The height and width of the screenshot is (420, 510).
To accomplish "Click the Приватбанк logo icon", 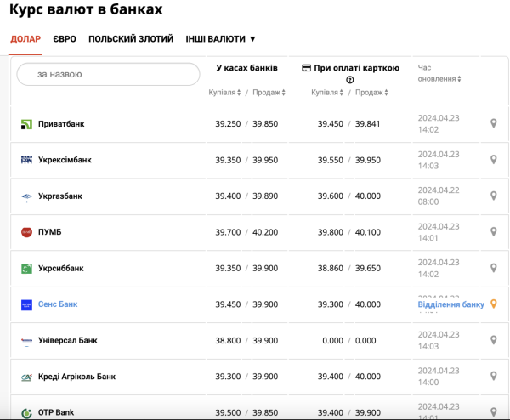I will (x=26, y=124).
